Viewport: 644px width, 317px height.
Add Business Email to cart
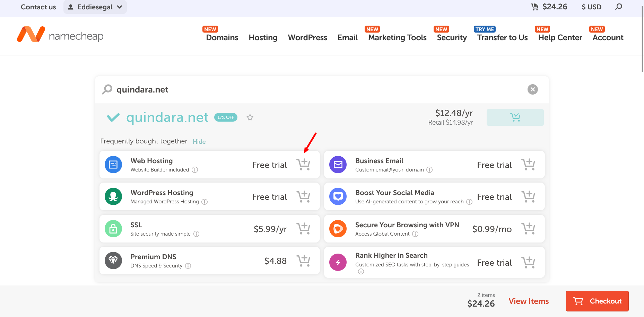coord(528,165)
